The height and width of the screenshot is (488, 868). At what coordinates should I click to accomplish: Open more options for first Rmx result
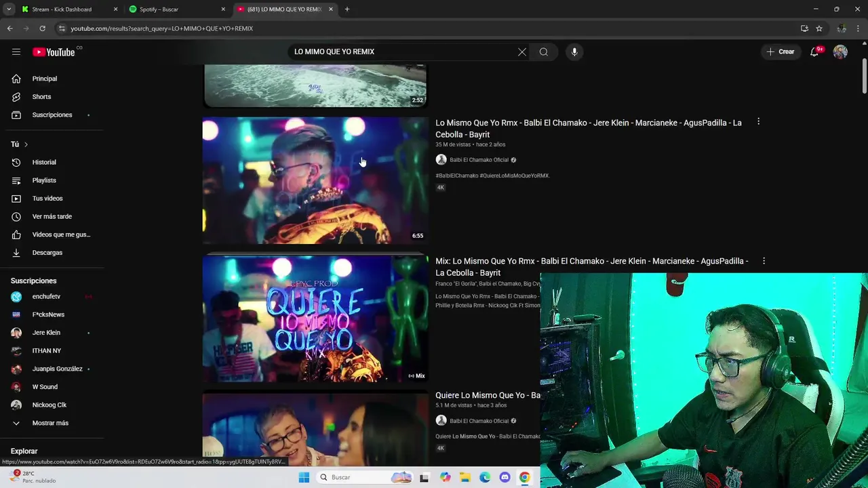[x=758, y=122]
